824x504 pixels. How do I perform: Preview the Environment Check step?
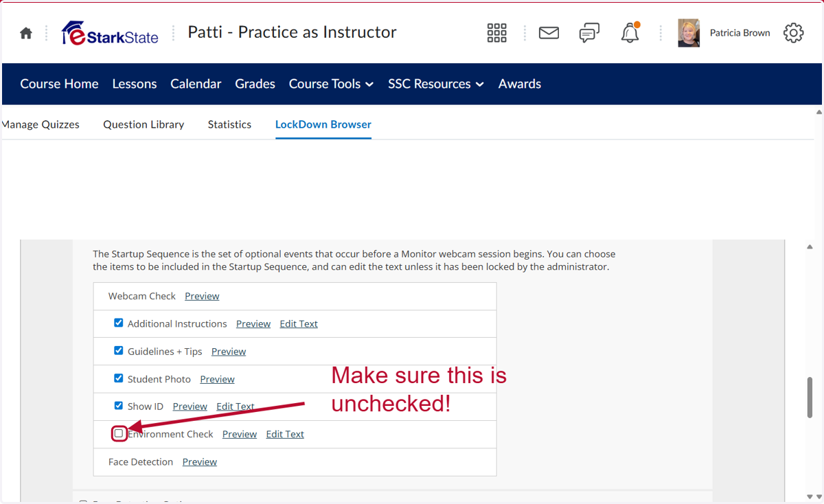[240, 434]
